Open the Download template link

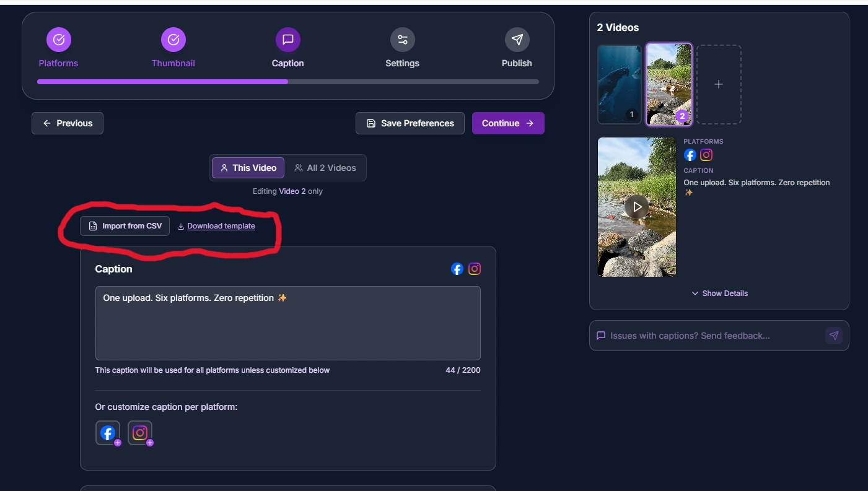pos(221,226)
